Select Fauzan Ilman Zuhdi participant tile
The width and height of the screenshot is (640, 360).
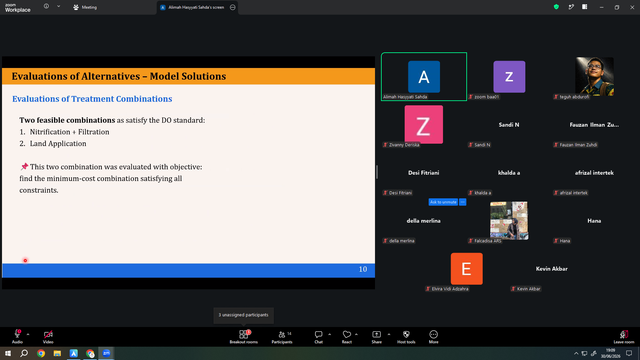pos(594,124)
